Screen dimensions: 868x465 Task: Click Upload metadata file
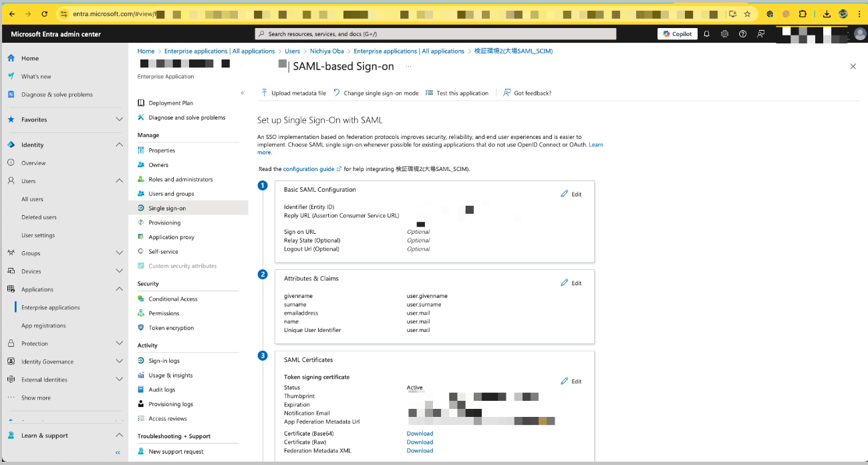[293, 93]
